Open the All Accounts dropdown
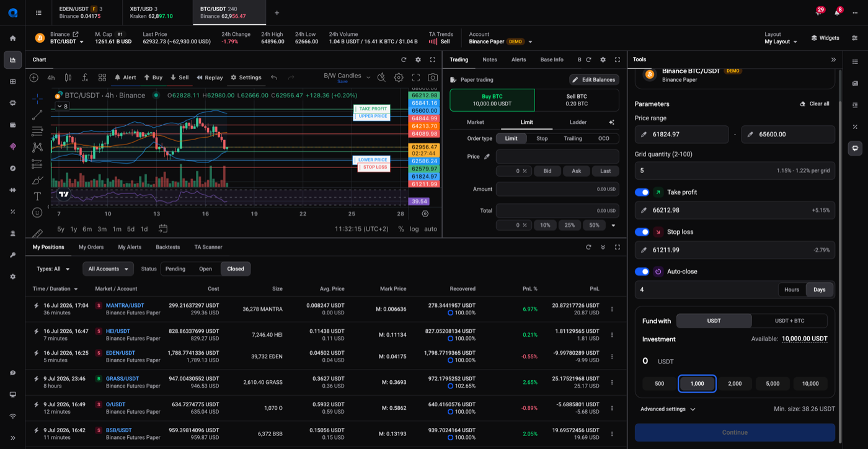The width and height of the screenshot is (868, 449). [x=108, y=269]
